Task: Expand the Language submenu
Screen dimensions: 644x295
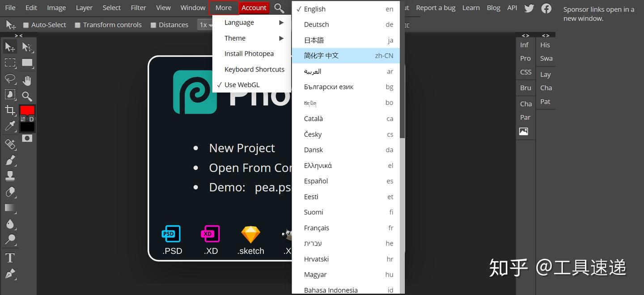Action: 252,22
